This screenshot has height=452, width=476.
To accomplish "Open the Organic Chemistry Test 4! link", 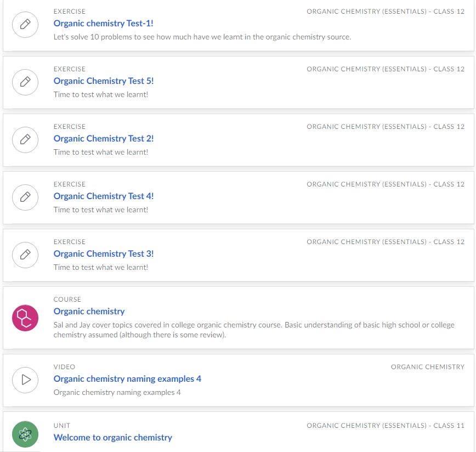I will tap(104, 196).
